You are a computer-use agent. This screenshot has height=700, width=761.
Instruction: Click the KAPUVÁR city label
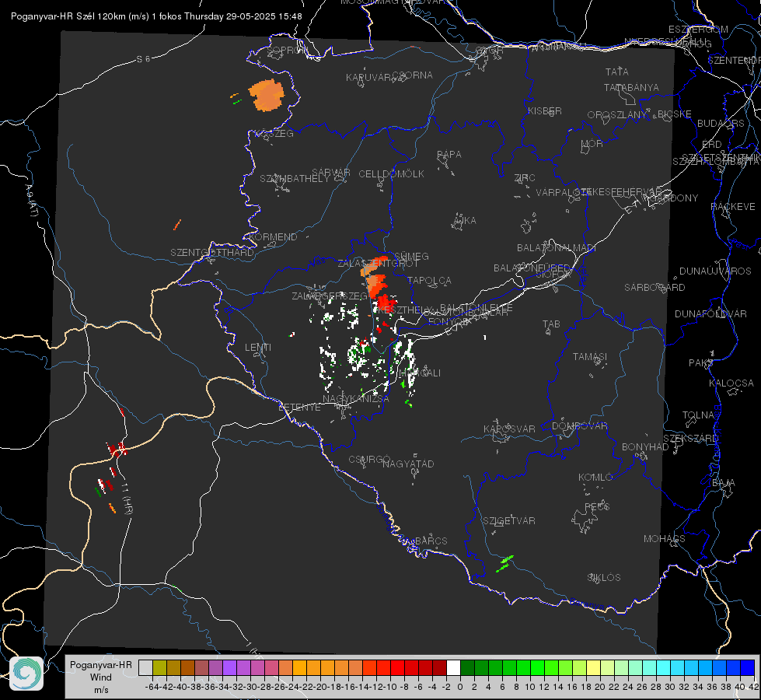coord(368,78)
